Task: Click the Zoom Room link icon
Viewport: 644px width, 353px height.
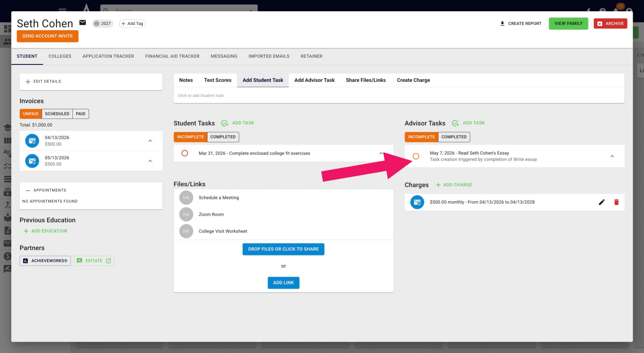Action: click(x=186, y=214)
